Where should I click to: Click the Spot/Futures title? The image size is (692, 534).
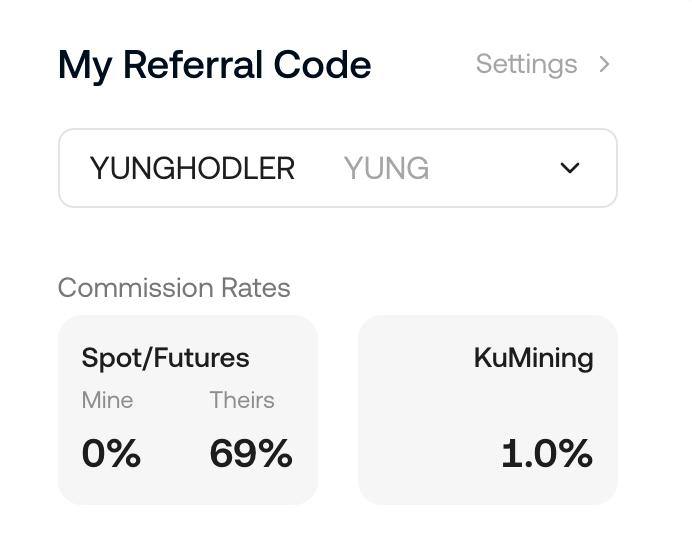(165, 357)
